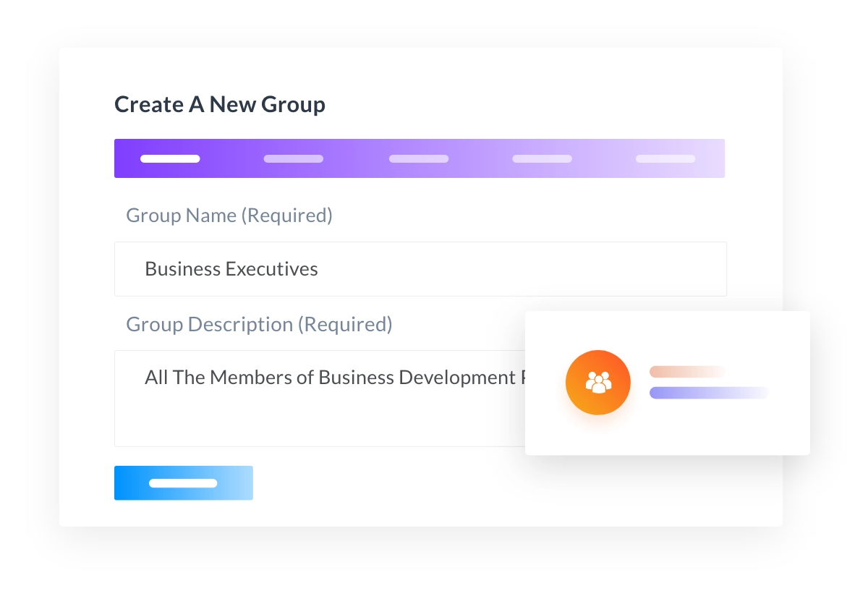Click the orange group members icon
Screen dimensions: 868x596
pos(598,382)
